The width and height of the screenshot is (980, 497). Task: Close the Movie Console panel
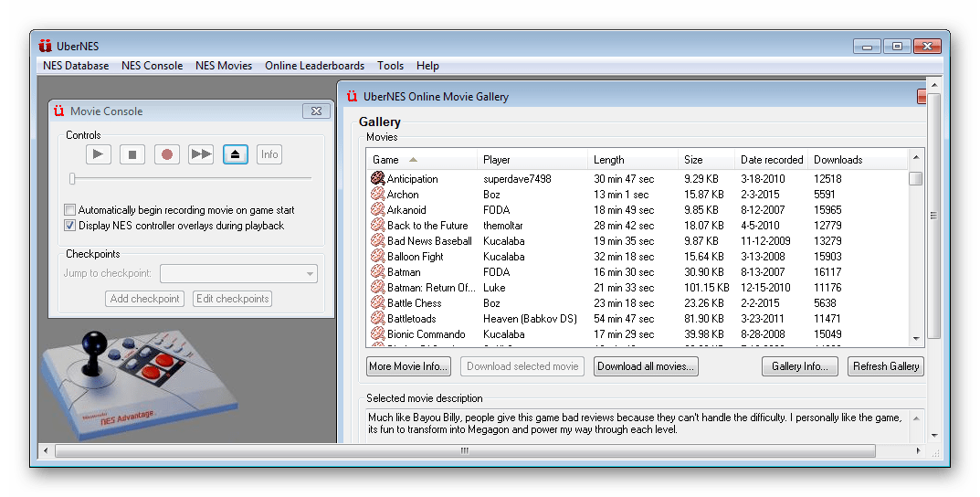(x=316, y=111)
